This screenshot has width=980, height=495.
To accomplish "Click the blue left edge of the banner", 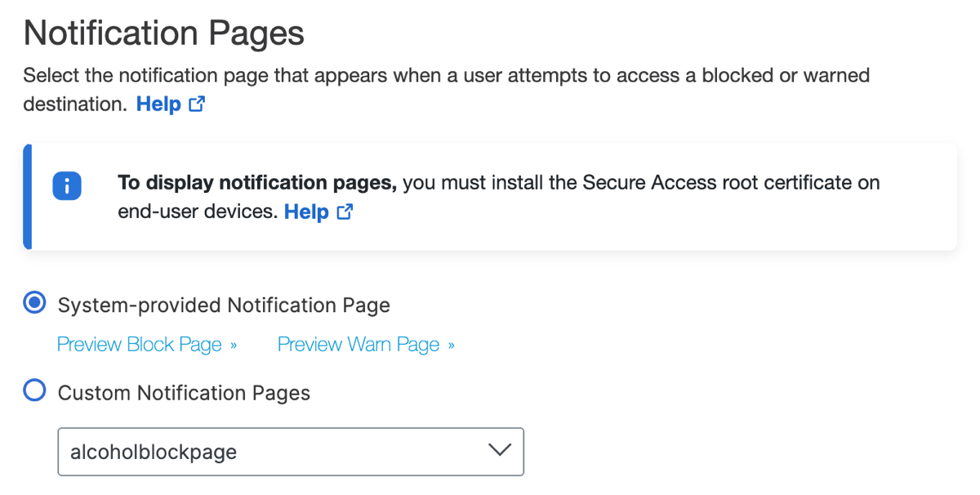I will (27, 197).
